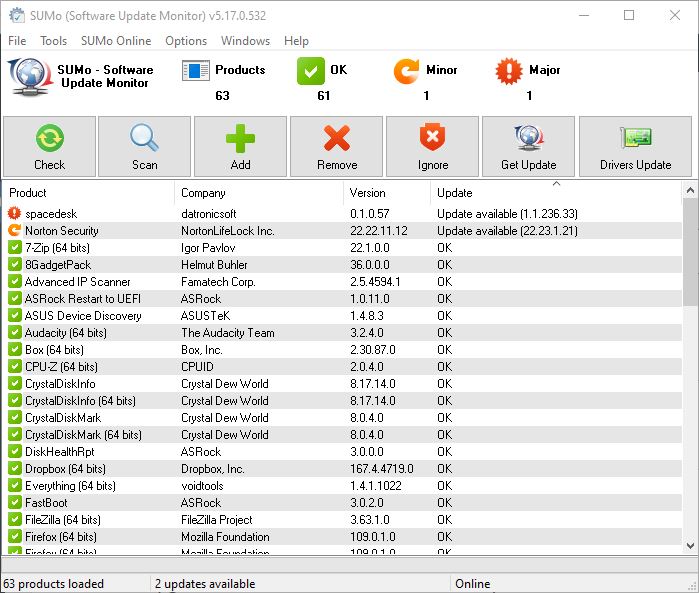Click the vertical scrollbar thumb

(x=690, y=252)
